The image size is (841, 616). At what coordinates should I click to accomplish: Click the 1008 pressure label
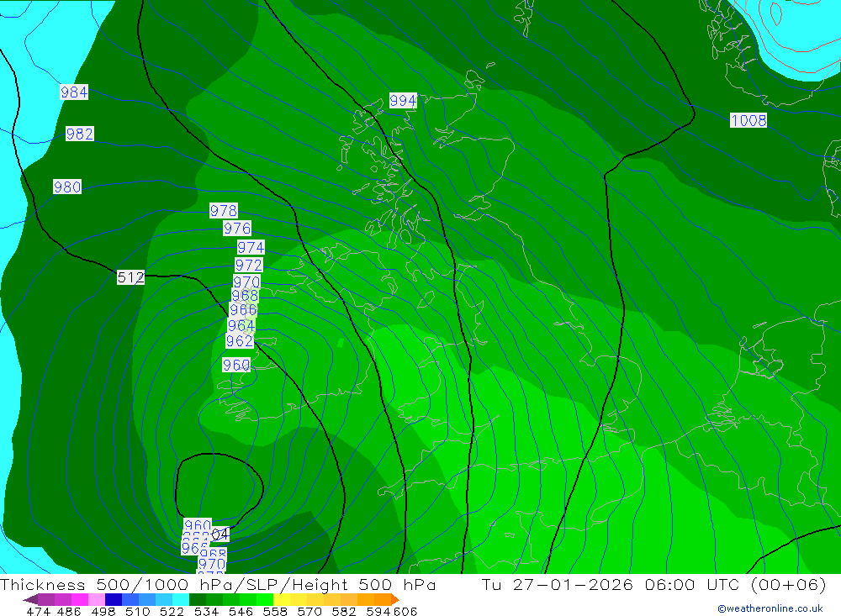748,120
